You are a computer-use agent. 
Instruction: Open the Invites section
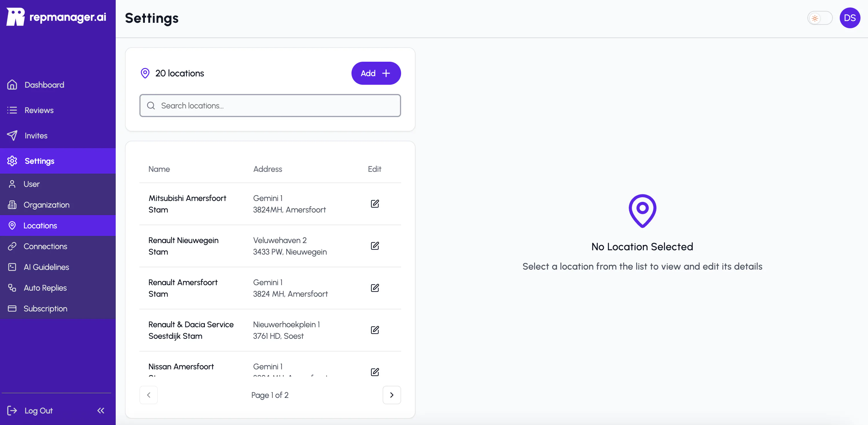coord(58,136)
